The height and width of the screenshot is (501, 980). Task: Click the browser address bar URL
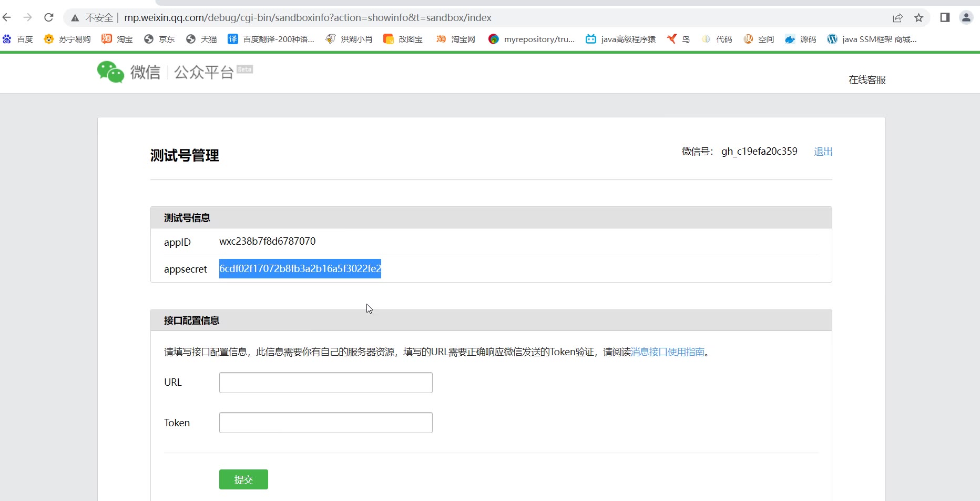(x=308, y=18)
